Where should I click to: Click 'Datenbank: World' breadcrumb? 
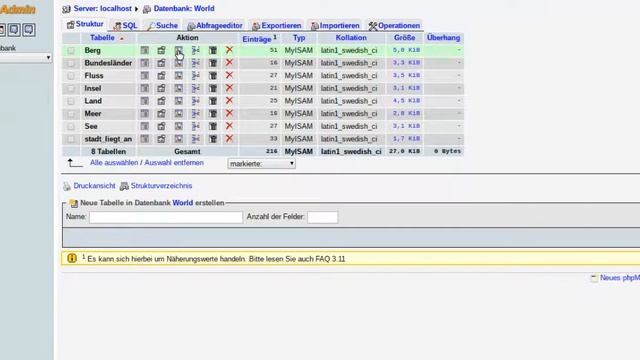(184, 9)
